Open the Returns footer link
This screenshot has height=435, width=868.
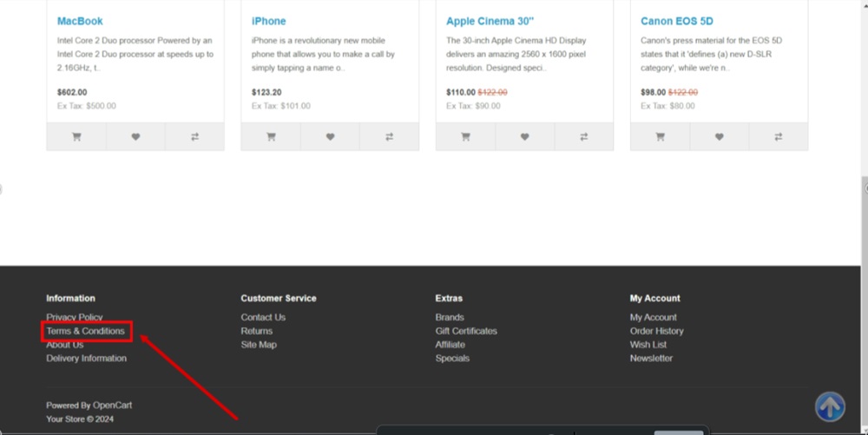tap(256, 331)
